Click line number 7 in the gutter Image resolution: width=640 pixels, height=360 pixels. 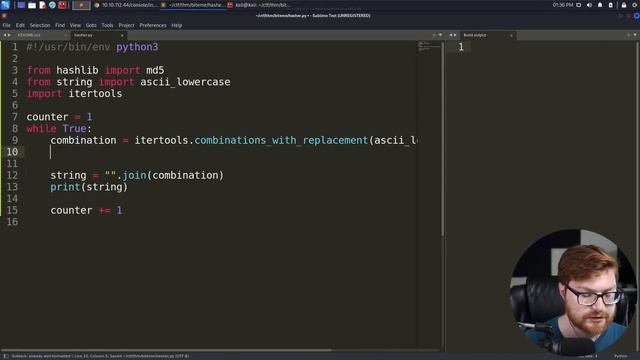coord(15,117)
